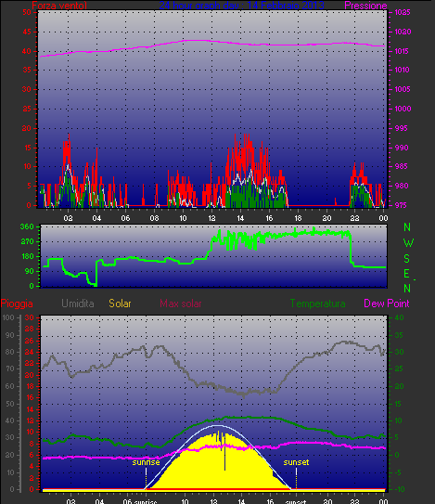
Task: Click the W wind direction label
Action: [x=408, y=243]
